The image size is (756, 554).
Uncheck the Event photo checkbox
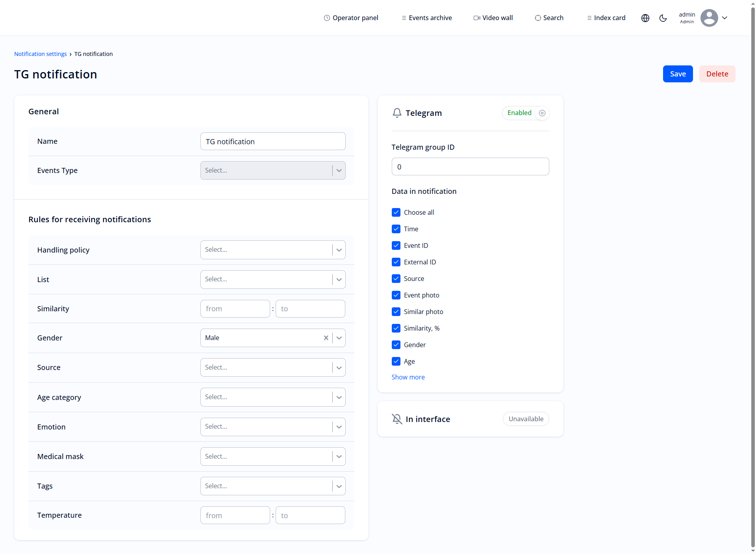(x=396, y=295)
